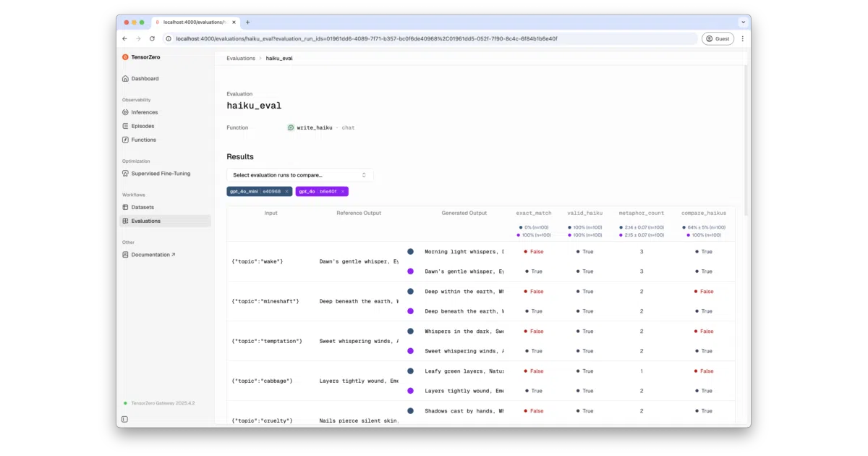Click the TensorZero logo icon
This screenshot has height=456, width=868.
(125, 56)
